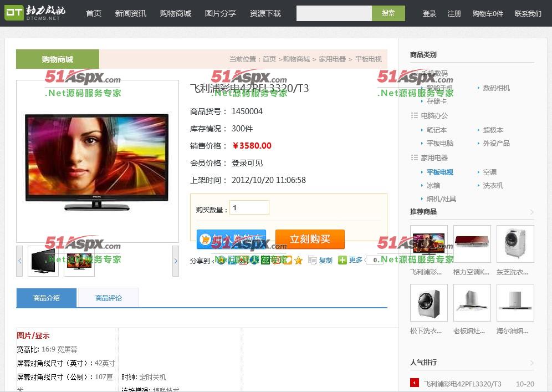Open 图片分享 in the top navigation
This screenshot has width=552, height=392.
tap(221, 13)
